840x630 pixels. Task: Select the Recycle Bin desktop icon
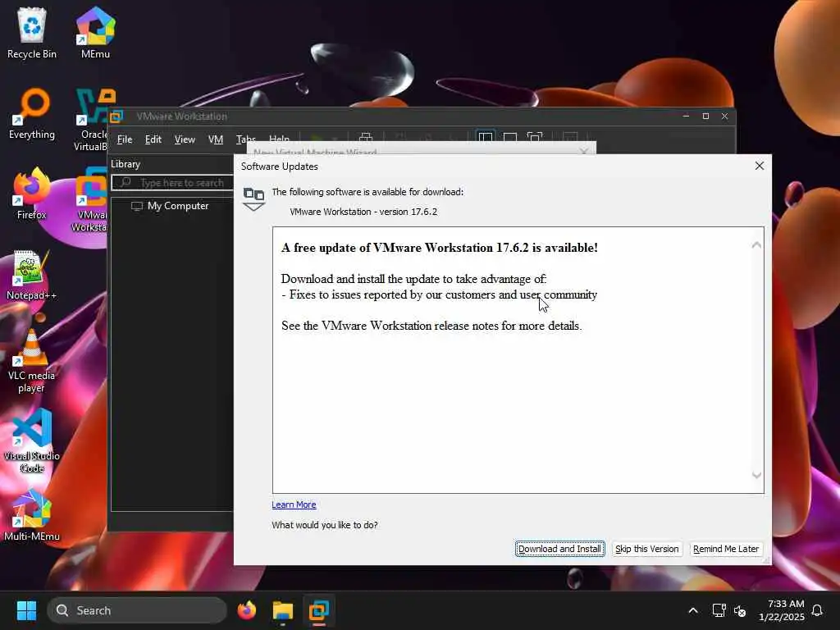point(32,33)
